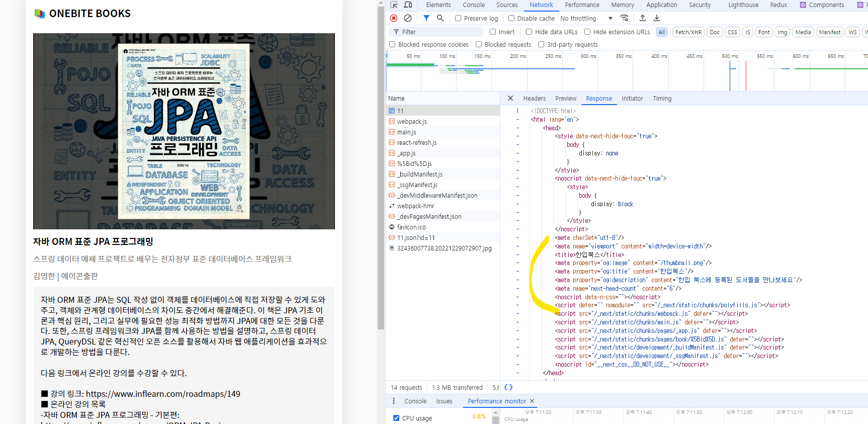
Task: Toggle the device toolbar icon
Action: click(x=408, y=5)
